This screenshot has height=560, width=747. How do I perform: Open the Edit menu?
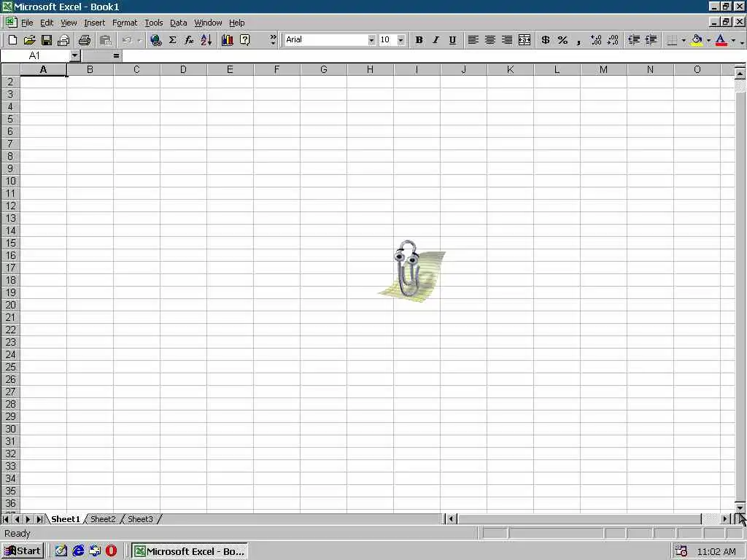pos(47,23)
